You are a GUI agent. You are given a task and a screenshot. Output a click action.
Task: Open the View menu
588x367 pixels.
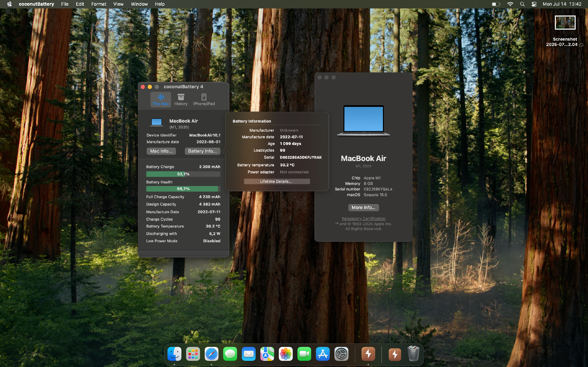pos(118,4)
